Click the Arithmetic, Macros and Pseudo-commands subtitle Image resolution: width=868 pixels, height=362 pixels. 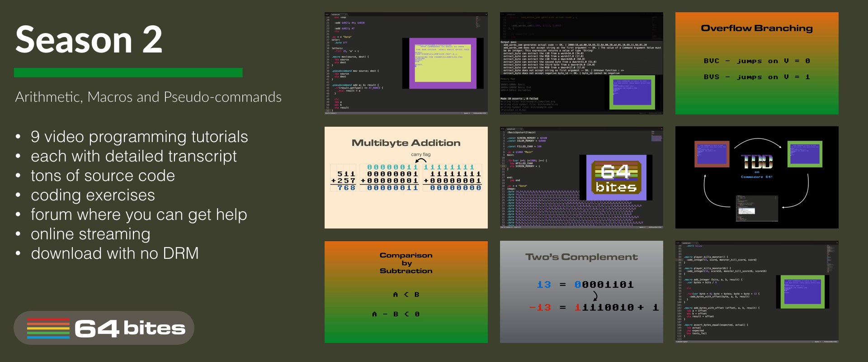148,97
